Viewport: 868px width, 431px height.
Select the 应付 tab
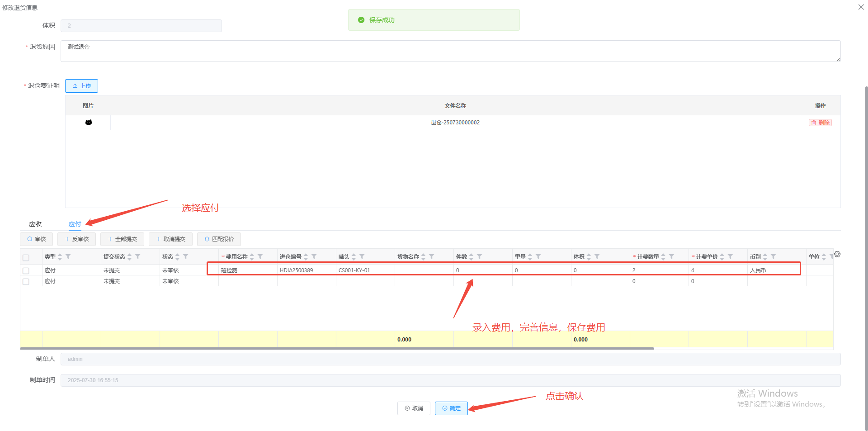[75, 224]
